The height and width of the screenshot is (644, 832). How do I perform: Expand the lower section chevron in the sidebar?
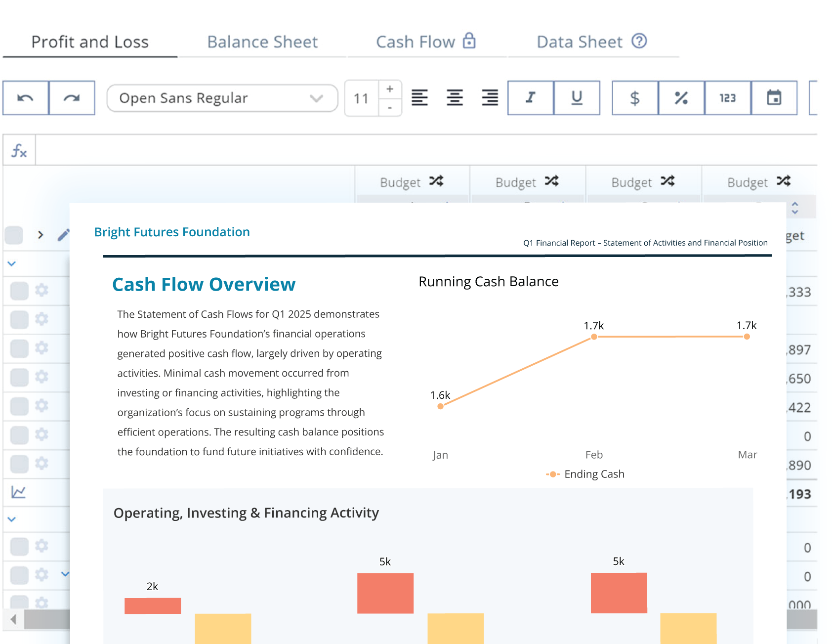(11, 519)
